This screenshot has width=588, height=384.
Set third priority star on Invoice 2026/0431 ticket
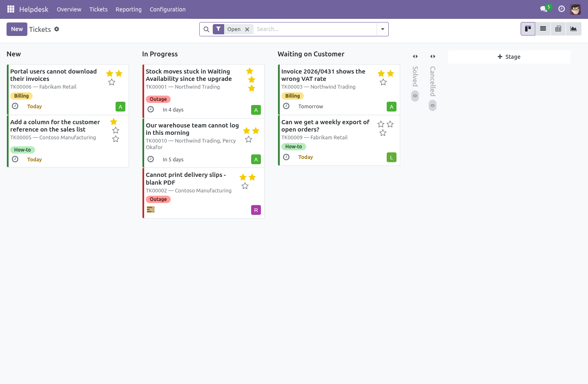(x=383, y=83)
